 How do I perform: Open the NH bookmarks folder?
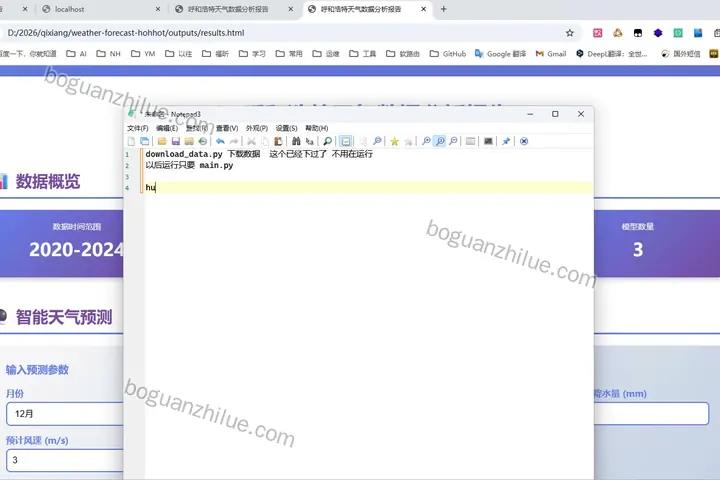coord(108,54)
